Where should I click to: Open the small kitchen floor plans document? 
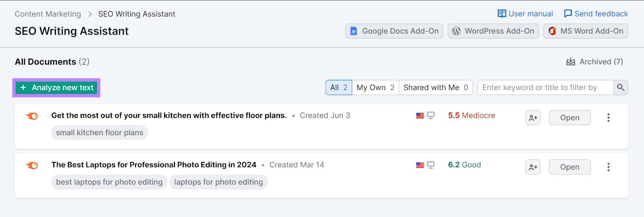[570, 118]
